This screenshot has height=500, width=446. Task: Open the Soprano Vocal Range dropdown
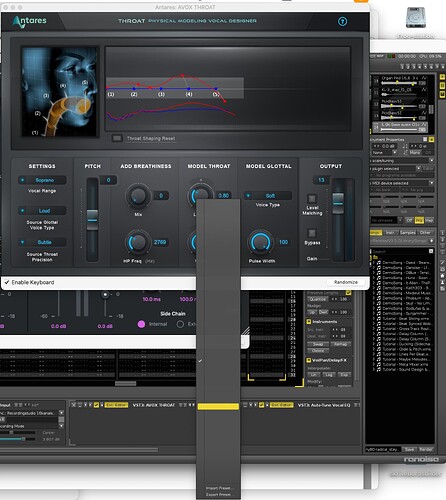(x=42, y=180)
